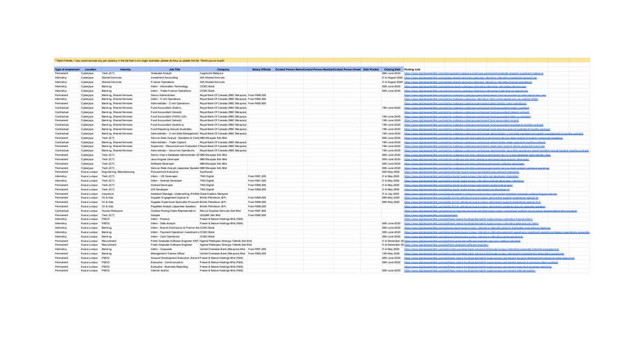
Task: Click the 'Procurement Executive' cell
Action: 175,172
